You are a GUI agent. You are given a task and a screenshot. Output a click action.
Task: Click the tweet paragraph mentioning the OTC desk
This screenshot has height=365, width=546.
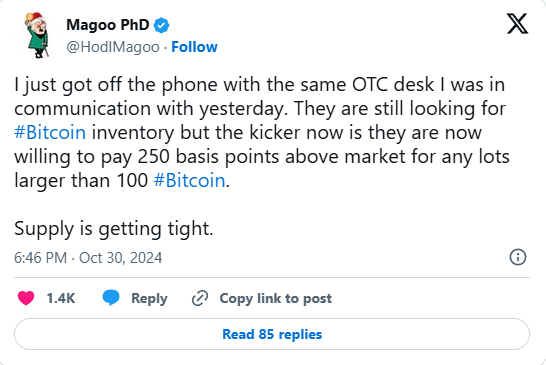262,133
